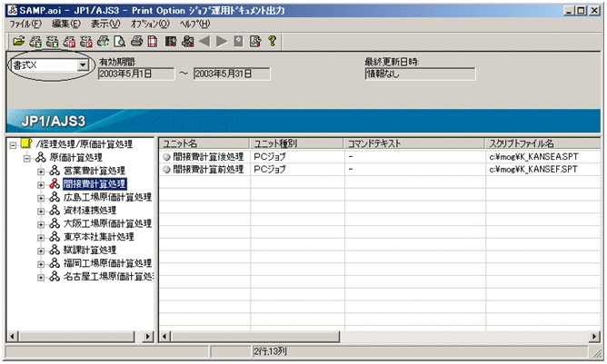Open a file with the folder toolbar icon

[18, 41]
